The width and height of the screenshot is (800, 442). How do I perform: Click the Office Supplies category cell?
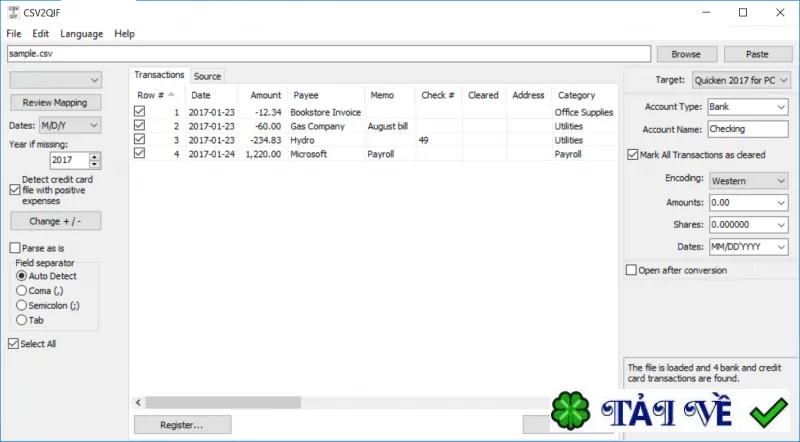584,112
